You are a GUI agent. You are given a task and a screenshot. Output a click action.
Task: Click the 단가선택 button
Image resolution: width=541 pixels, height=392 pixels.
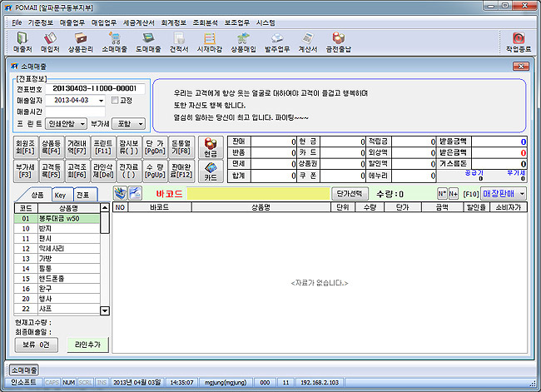pos(350,194)
